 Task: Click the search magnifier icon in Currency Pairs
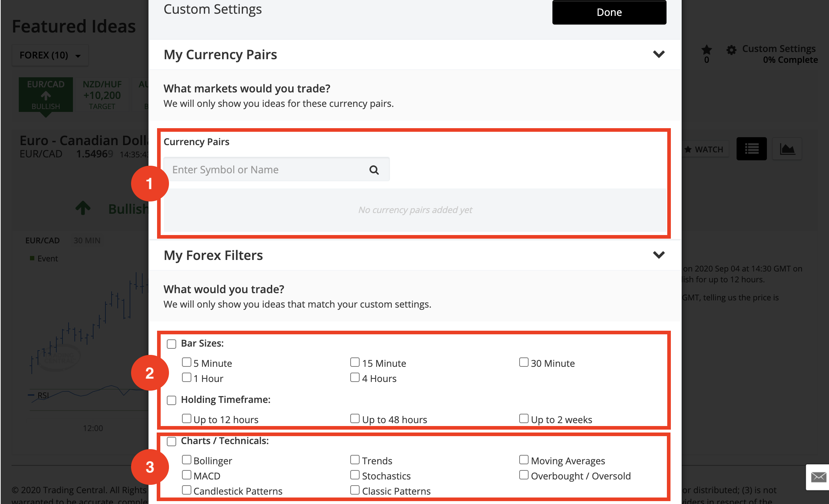tap(374, 170)
